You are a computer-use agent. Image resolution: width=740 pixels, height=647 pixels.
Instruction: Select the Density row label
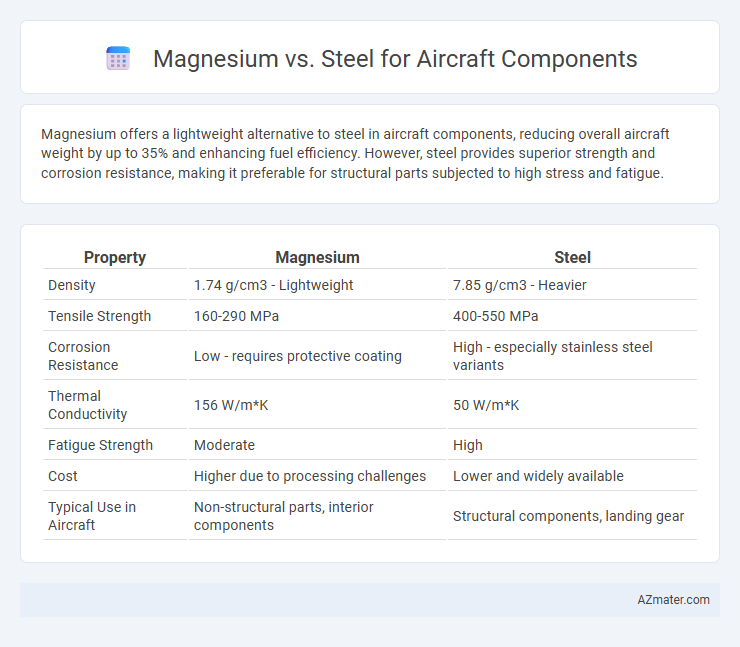point(72,285)
